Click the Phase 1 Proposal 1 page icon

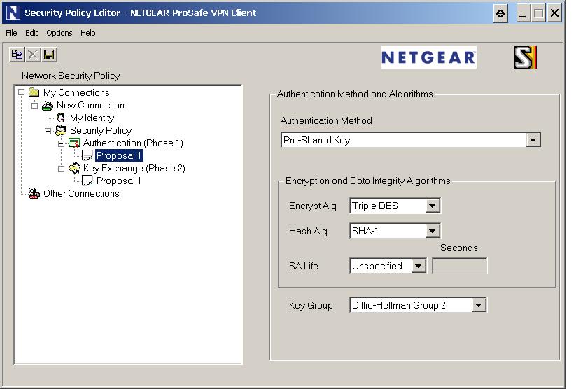pos(87,155)
